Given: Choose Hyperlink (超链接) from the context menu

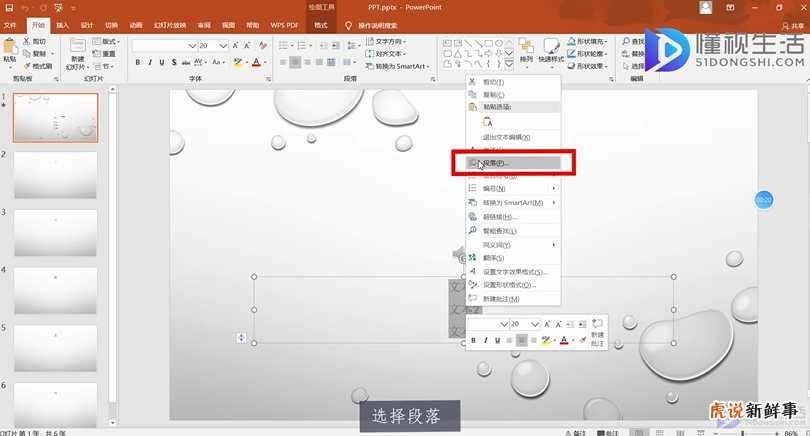Looking at the screenshot, I should click(499, 216).
